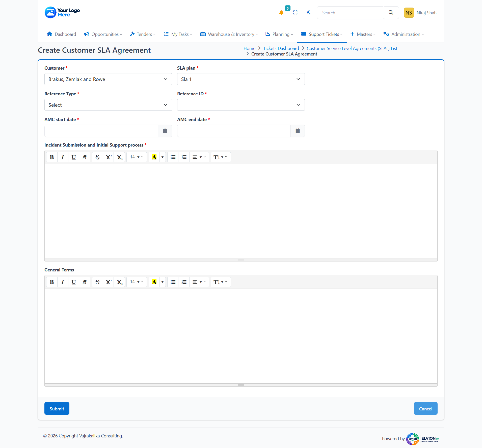Click the Submit button

(57, 408)
